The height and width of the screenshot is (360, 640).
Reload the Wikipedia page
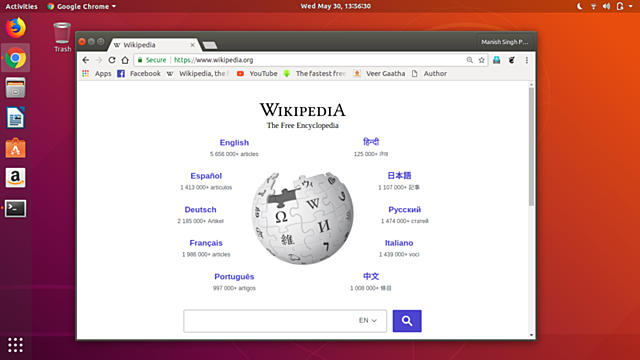112,60
